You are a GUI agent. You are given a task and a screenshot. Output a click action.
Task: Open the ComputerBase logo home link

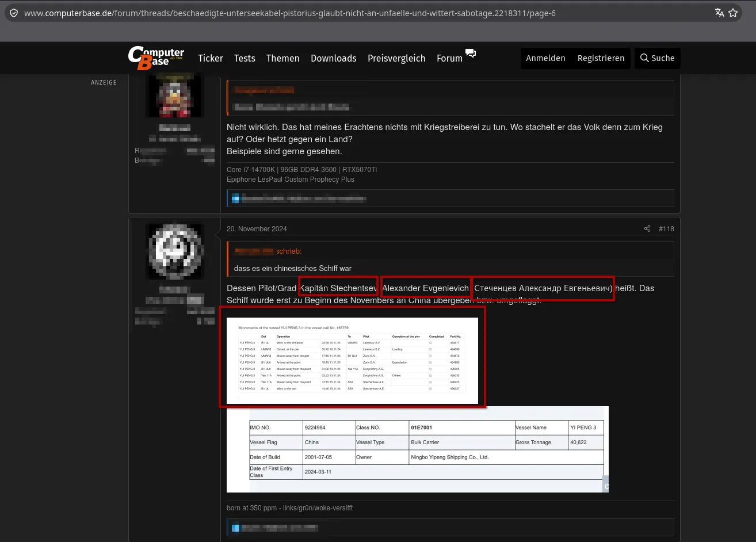pos(156,58)
